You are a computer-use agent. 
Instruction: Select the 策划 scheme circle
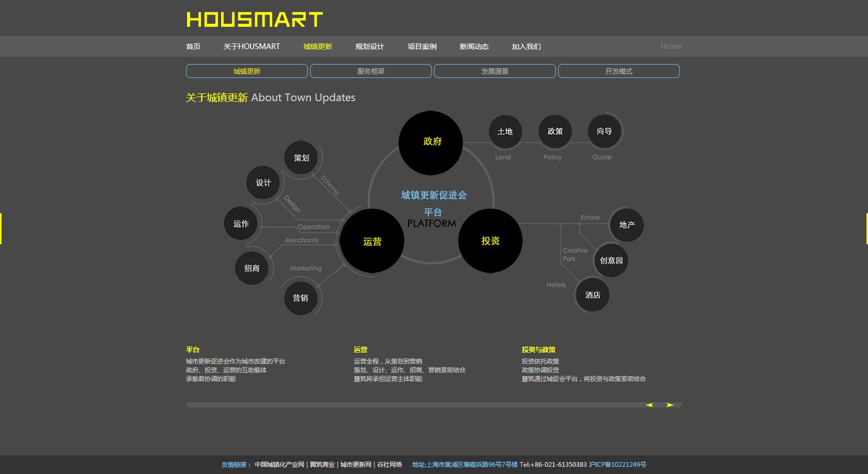301,157
